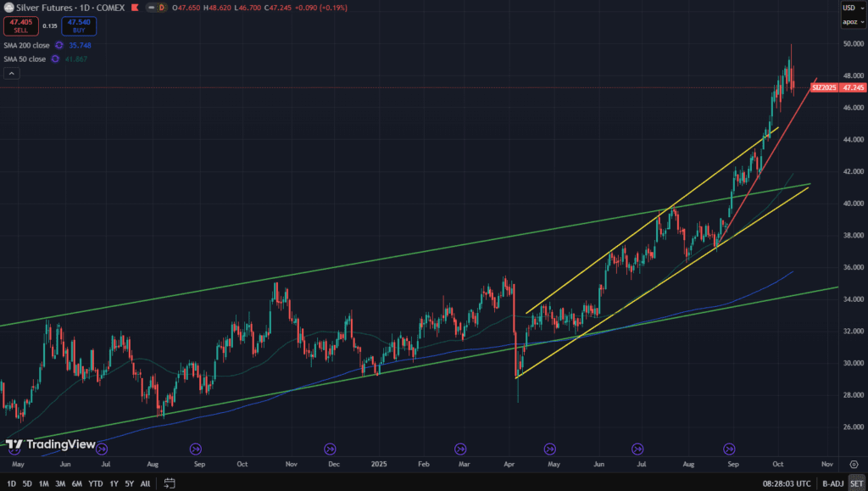Open the USD currency dropdown
The height and width of the screenshot is (491, 868).
point(852,8)
